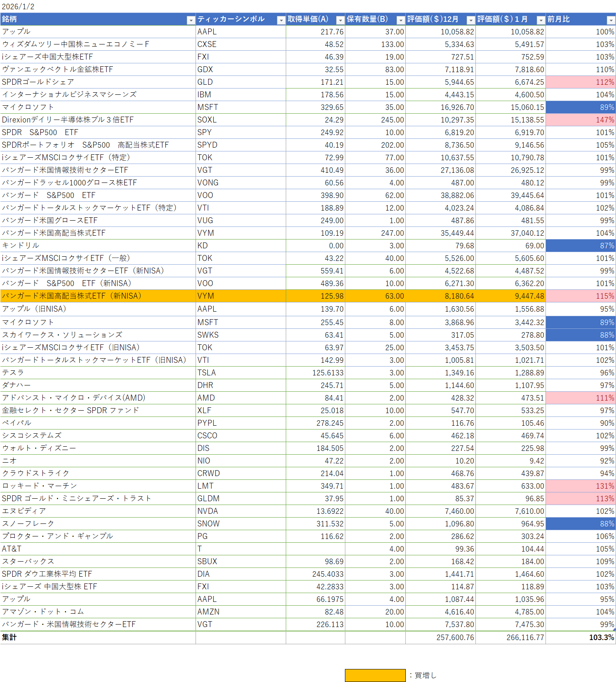Select the NVDA ticker cell
Viewport: 616px width, 682px height.
240,511
